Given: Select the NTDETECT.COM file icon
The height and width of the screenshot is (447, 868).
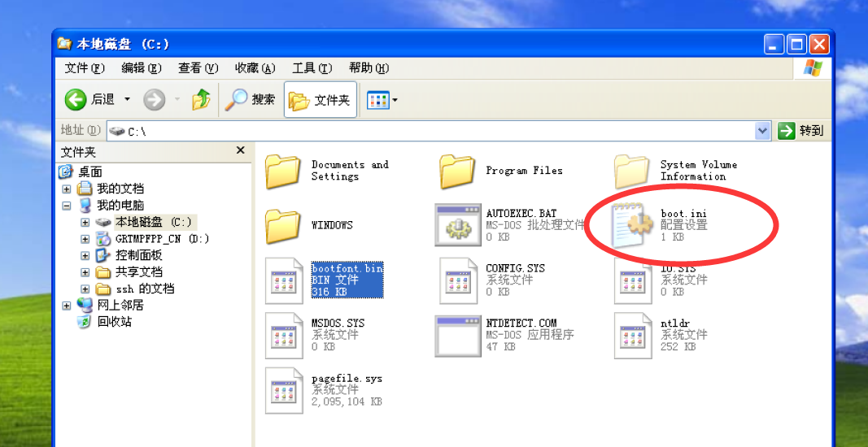Looking at the screenshot, I should pyautogui.click(x=458, y=336).
